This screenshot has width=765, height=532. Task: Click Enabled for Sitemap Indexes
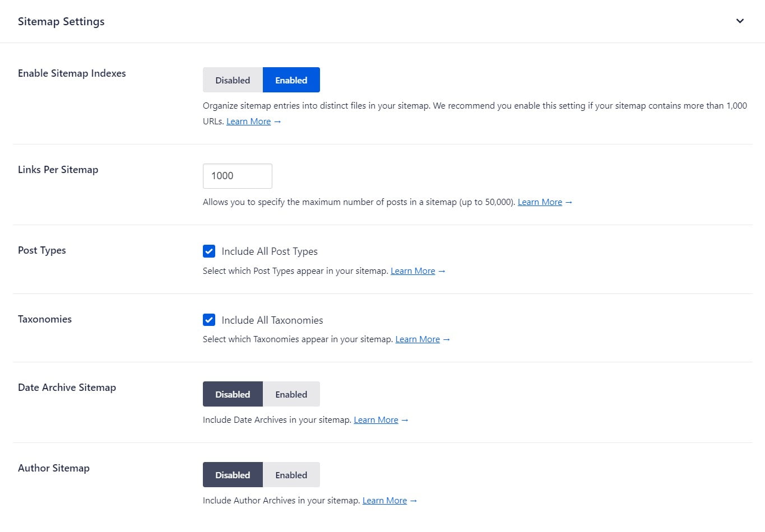(x=291, y=80)
